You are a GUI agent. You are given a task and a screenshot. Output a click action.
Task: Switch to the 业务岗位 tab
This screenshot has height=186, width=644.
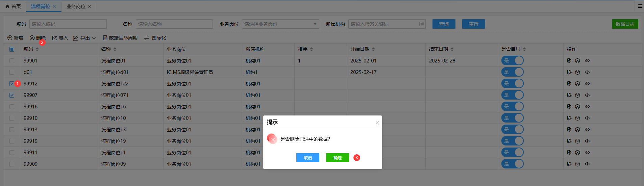[x=76, y=6]
